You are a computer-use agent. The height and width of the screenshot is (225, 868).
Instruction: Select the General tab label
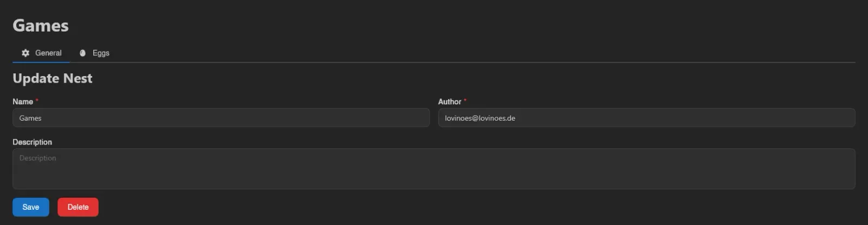(48, 53)
